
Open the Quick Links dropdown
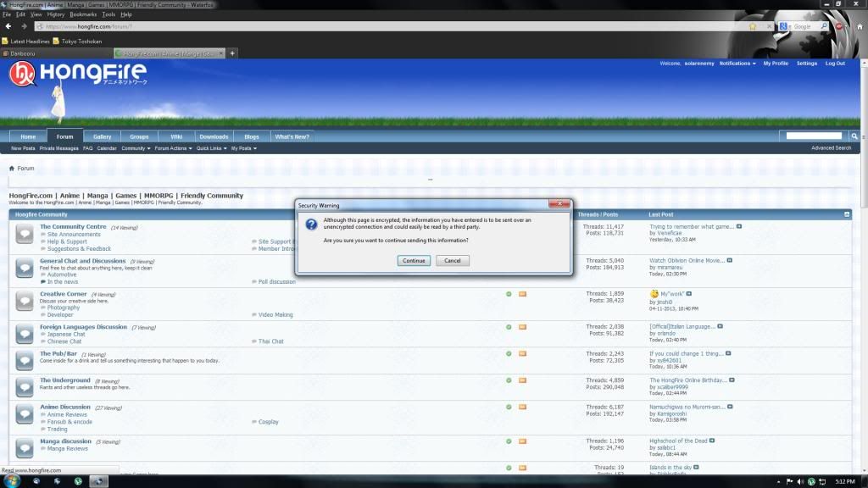(x=211, y=148)
